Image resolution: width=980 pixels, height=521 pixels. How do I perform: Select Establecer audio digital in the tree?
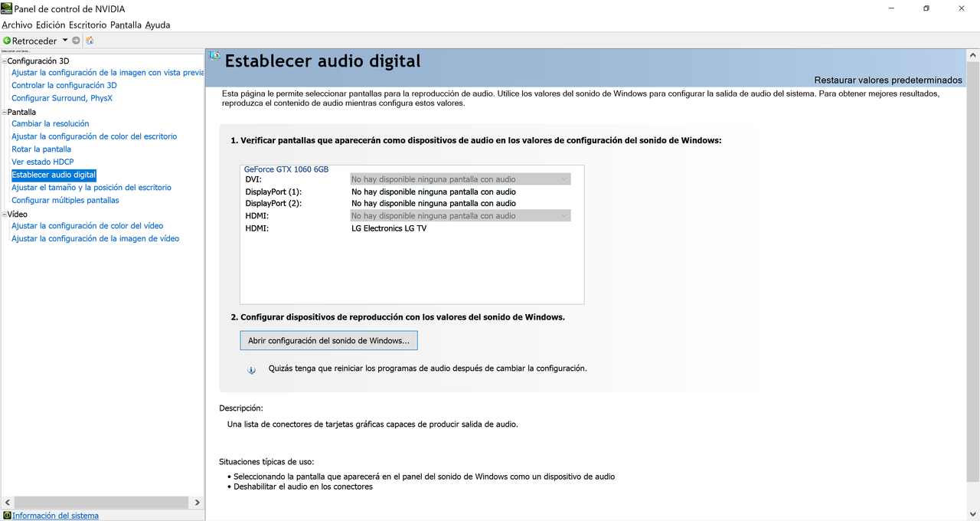coord(54,175)
